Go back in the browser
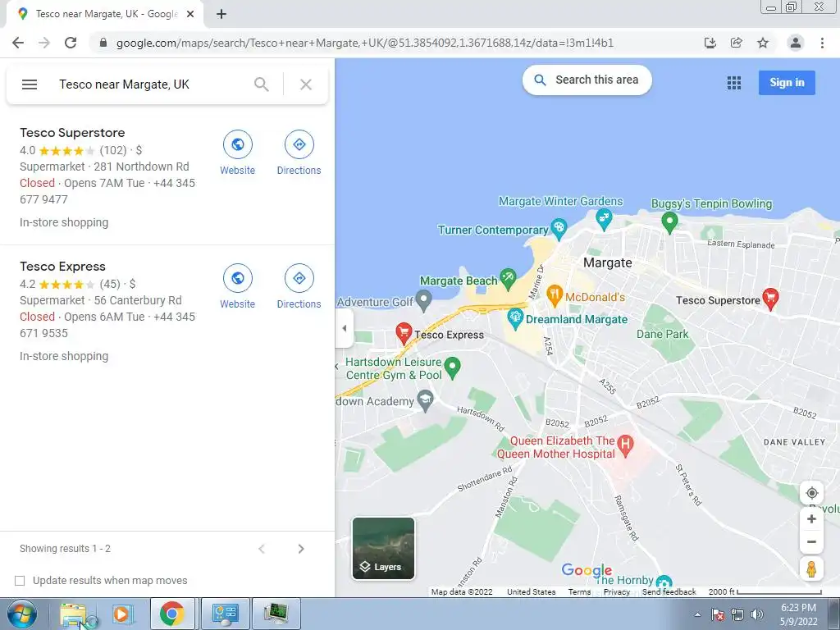 (18, 43)
